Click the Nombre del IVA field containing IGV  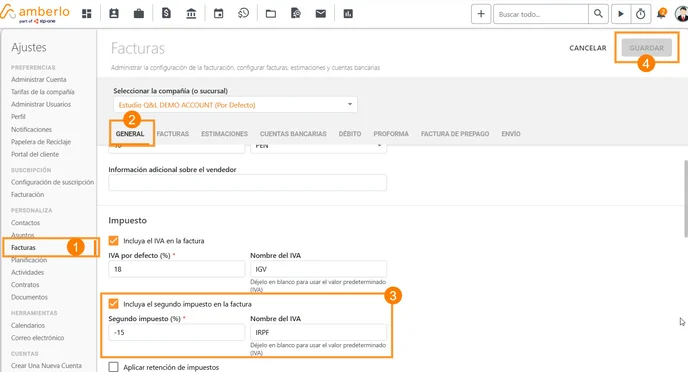point(319,269)
